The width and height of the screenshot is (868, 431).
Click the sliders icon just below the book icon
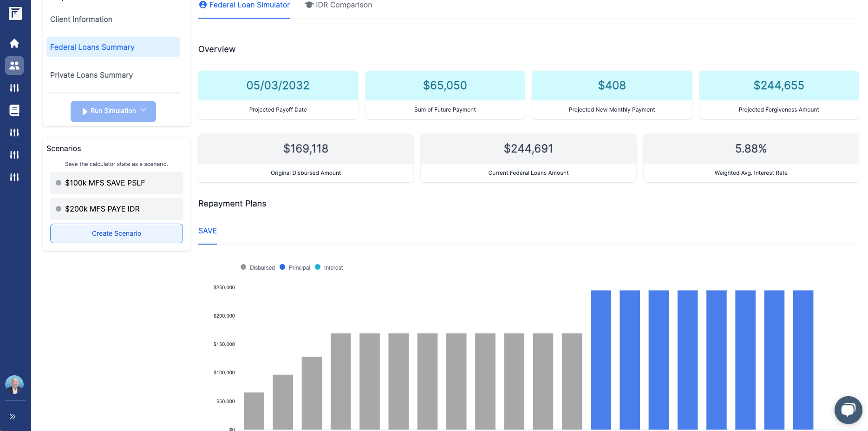click(x=14, y=133)
